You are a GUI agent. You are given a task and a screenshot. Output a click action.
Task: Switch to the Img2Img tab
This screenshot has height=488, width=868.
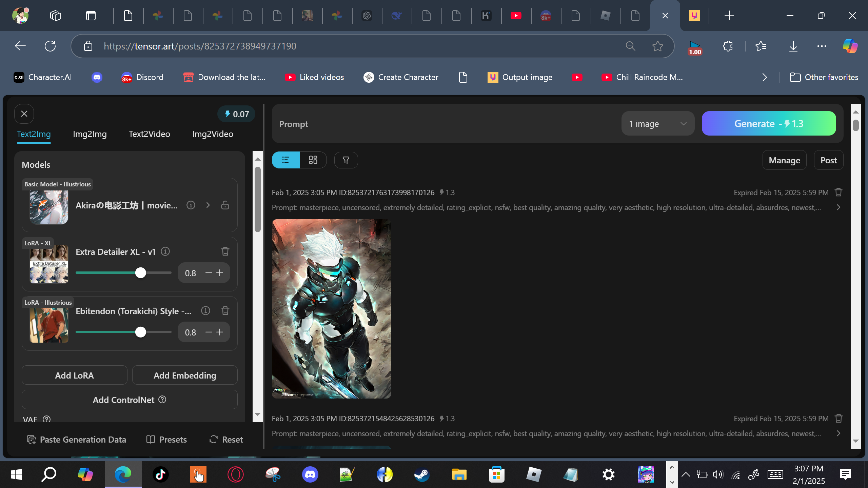[90, 134]
